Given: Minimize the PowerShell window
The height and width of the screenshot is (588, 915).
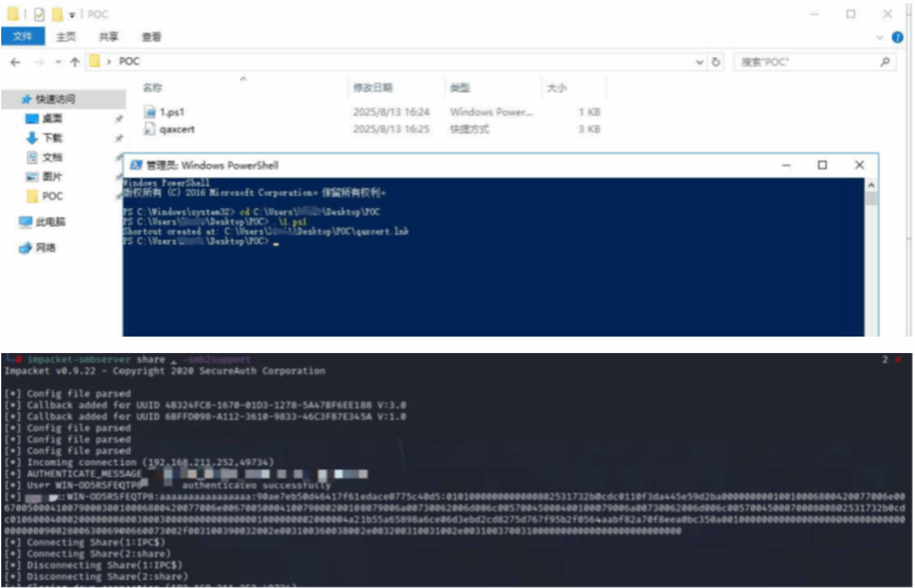Looking at the screenshot, I should 786,165.
